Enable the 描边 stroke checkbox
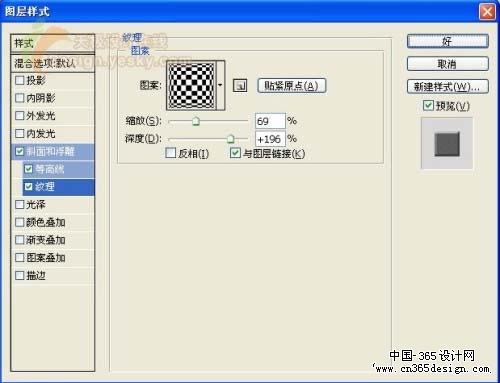Image resolution: width=500 pixels, height=383 pixels. pos(20,275)
